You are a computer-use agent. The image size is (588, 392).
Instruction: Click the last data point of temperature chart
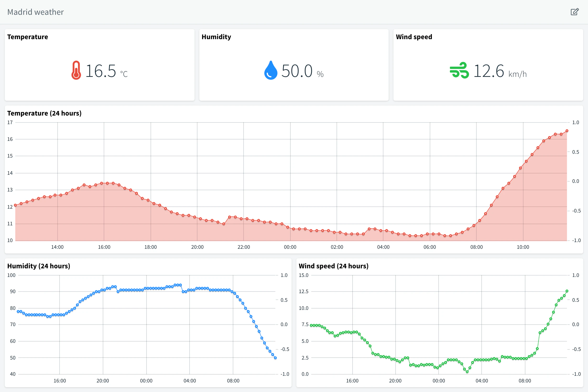point(567,131)
